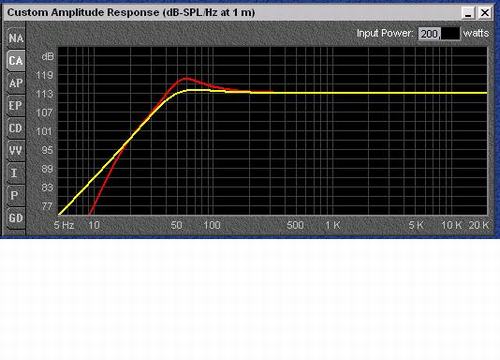The width and height of the screenshot is (500, 360).
Task: Switch to the VV graph tab
Action: (16, 150)
